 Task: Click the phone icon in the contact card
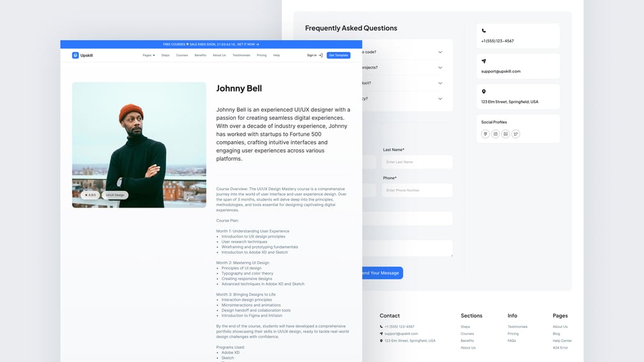point(484,31)
